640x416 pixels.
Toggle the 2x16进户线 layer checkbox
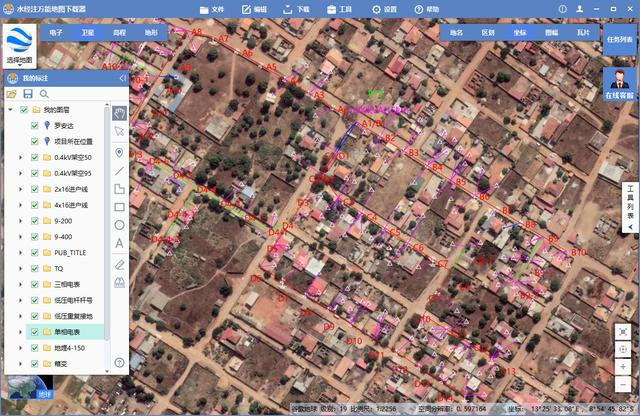click(x=35, y=189)
